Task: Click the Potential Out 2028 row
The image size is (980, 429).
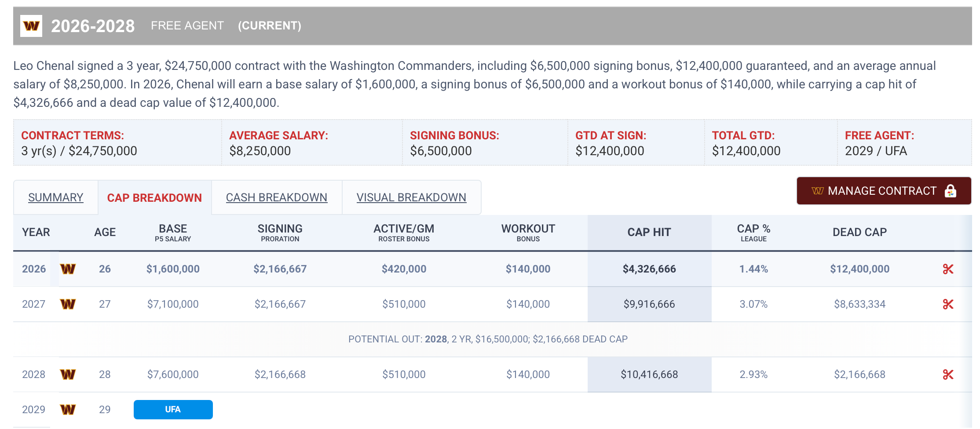Action: [x=488, y=339]
